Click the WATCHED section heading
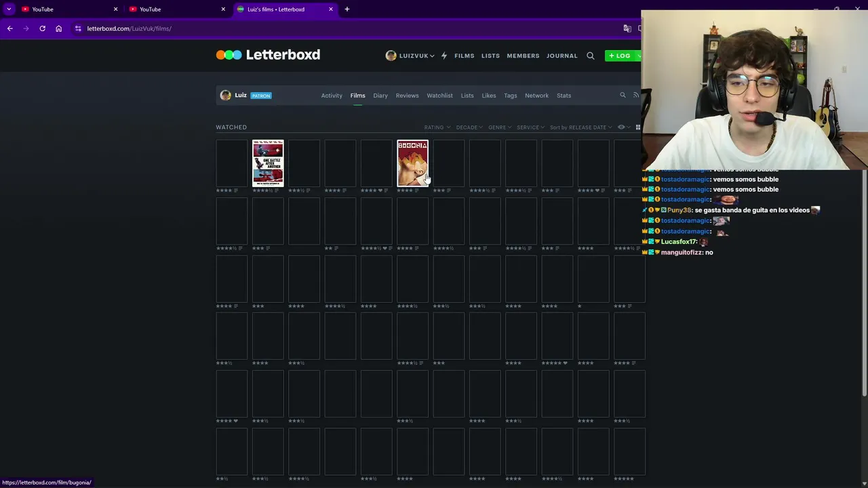Image resolution: width=868 pixels, height=488 pixels. [x=231, y=127]
